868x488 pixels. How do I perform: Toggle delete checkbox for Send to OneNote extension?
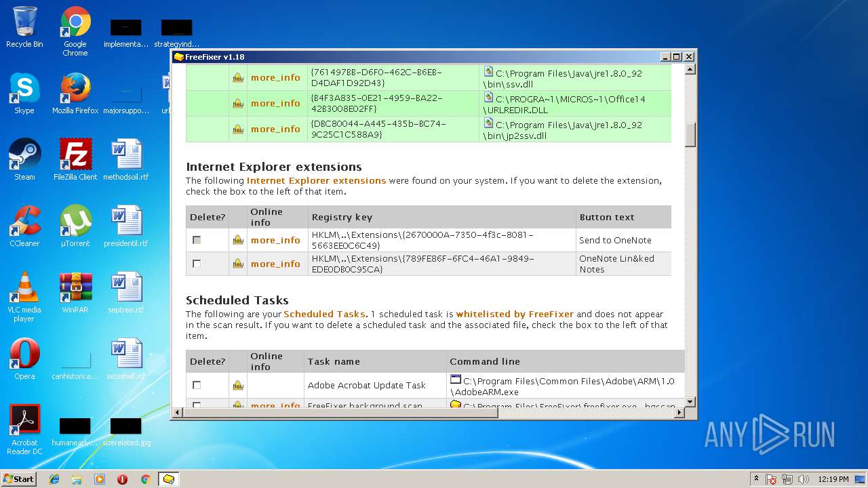click(x=197, y=240)
